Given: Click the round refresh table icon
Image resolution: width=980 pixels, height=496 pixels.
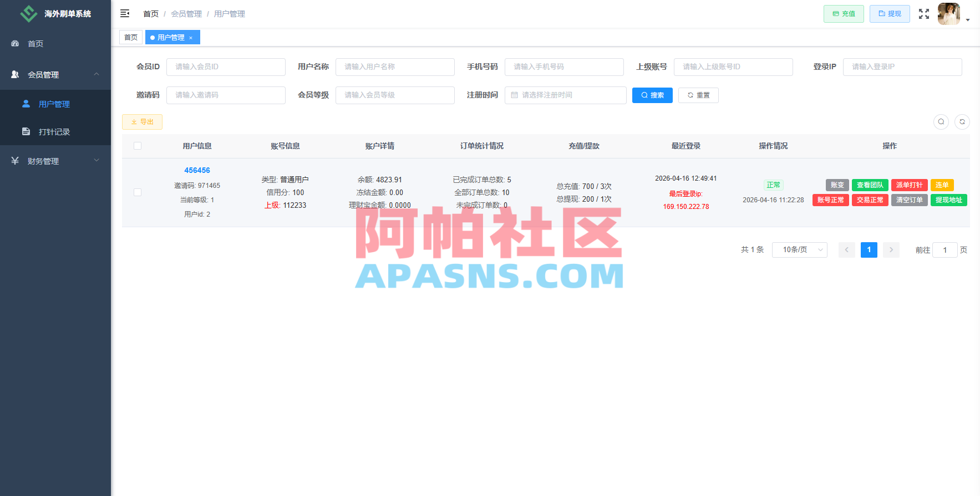Looking at the screenshot, I should (x=962, y=122).
